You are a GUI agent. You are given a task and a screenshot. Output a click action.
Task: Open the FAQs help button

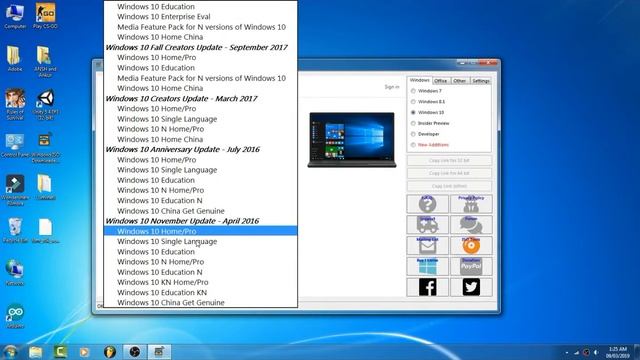click(427, 204)
